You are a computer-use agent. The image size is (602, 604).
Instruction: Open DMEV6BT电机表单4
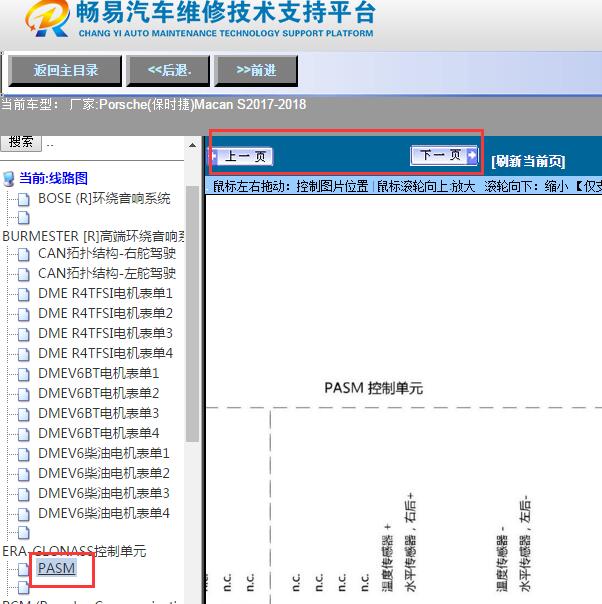click(x=98, y=434)
